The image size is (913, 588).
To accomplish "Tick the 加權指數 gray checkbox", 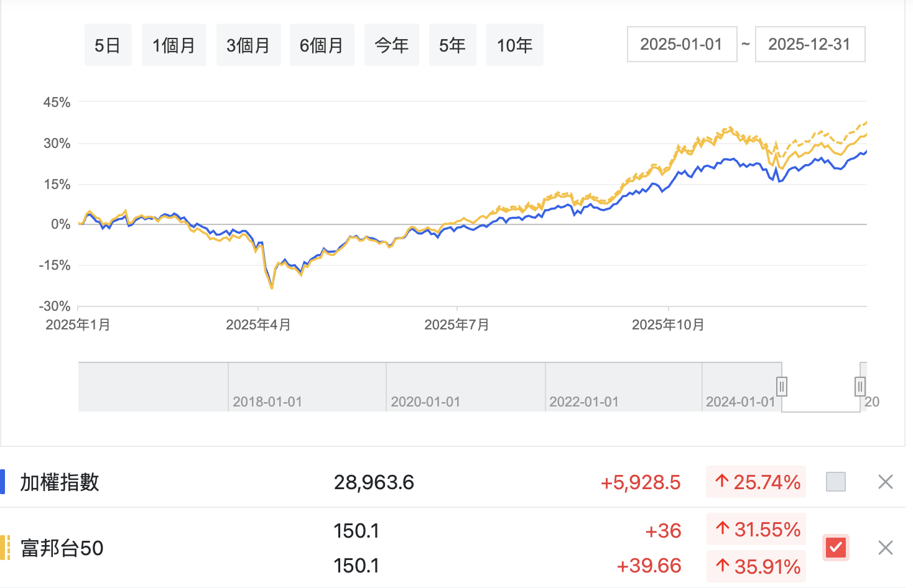I will tap(835, 482).
